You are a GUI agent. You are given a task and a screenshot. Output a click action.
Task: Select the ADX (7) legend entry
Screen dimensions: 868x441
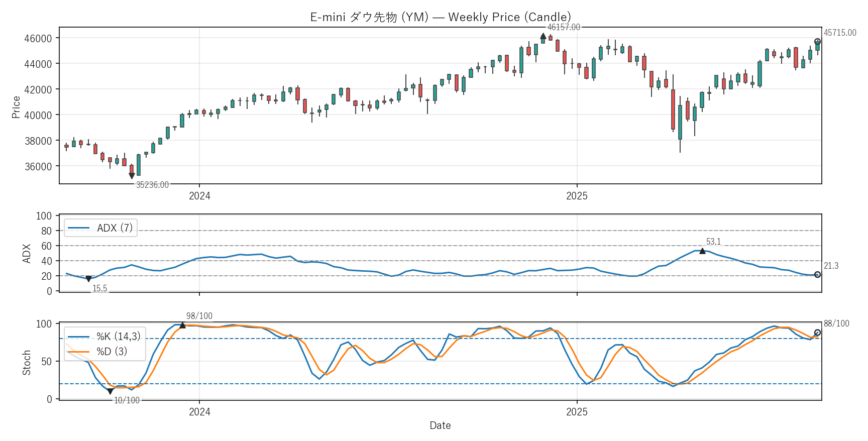100,228
